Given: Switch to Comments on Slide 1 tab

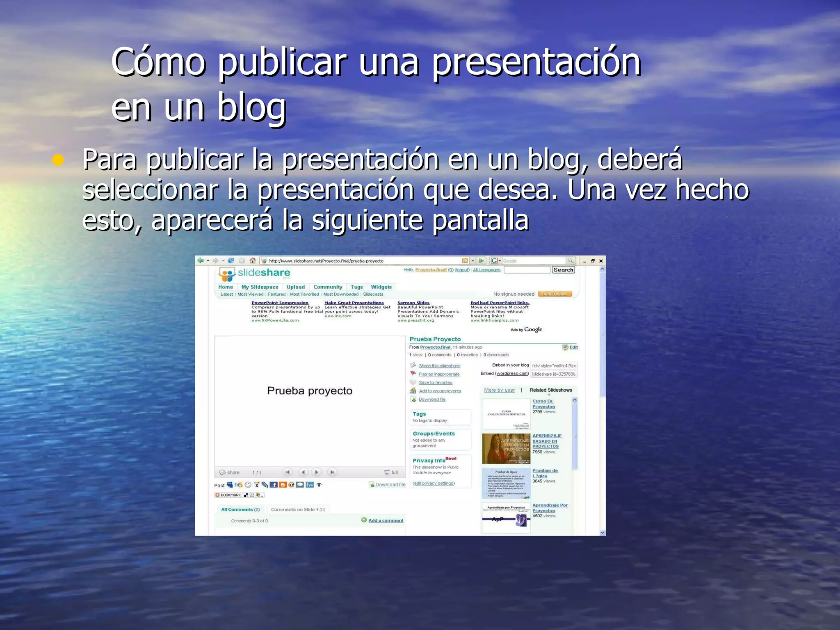Looking at the screenshot, I should click(298, 509).
